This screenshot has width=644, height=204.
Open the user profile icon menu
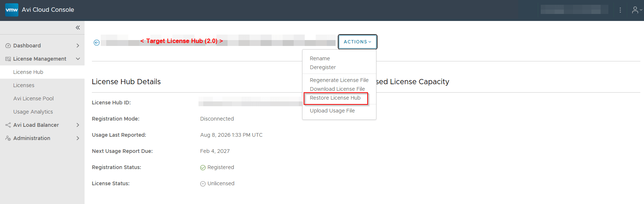(637, 10)
